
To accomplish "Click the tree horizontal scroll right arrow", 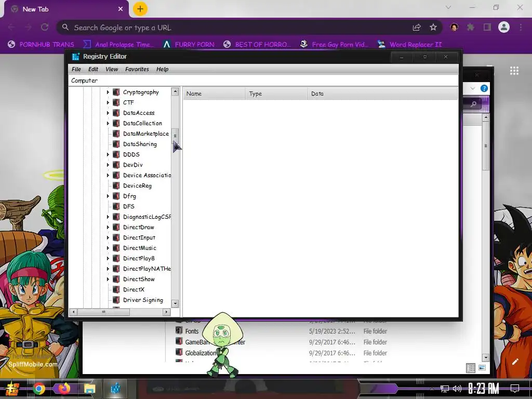I will [166, 312].
